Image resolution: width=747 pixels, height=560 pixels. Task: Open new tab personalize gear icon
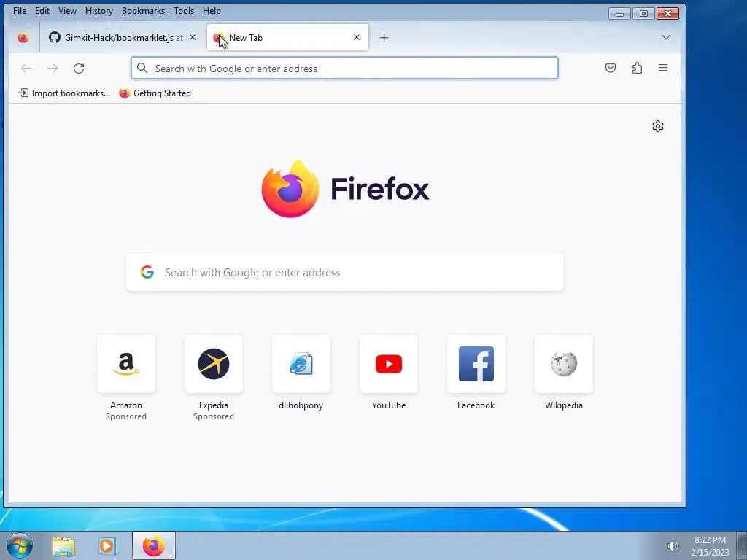pyautogui.click(x=658, y=126)
